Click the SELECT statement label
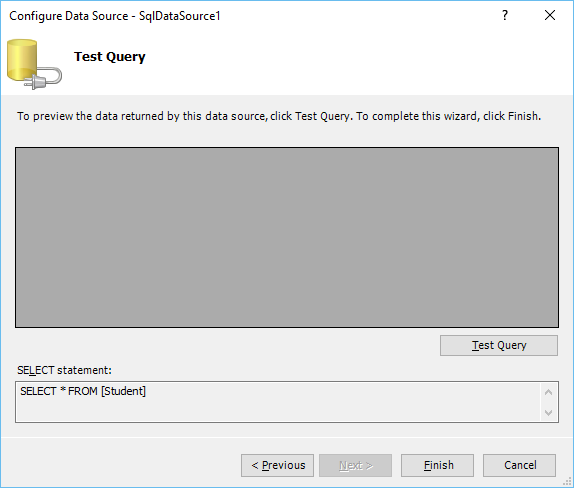The height and width of the screenshot is (488, 574). point(64,370)
